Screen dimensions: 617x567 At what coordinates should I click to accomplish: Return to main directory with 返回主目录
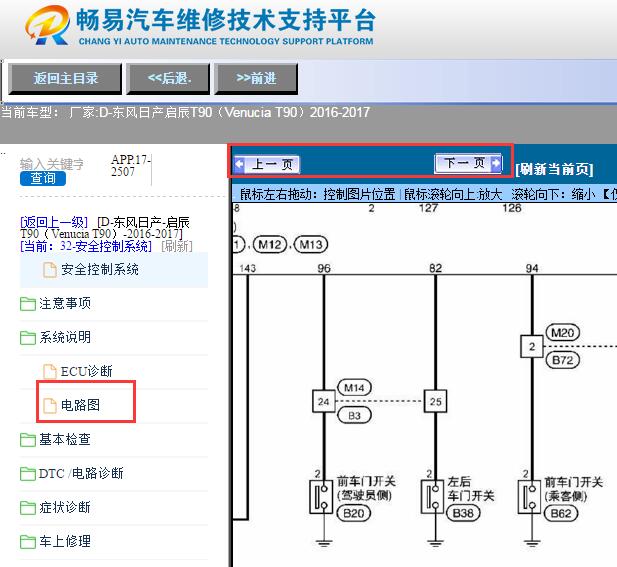point(65,78)
